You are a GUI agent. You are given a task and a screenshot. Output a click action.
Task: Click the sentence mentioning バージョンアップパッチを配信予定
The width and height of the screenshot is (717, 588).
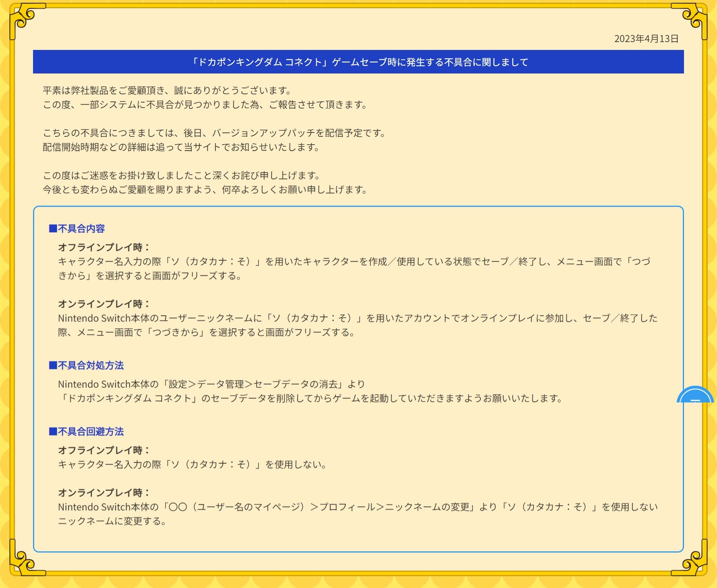[x=215, y=133]
